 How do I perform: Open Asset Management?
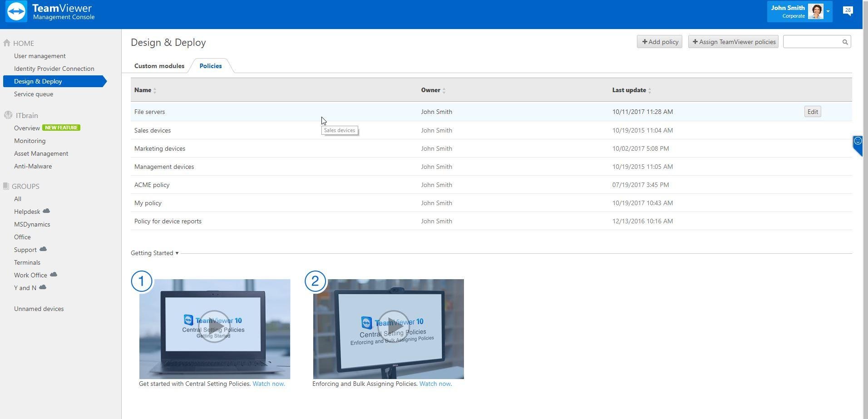pyautogui.click(x=41, y=153)
